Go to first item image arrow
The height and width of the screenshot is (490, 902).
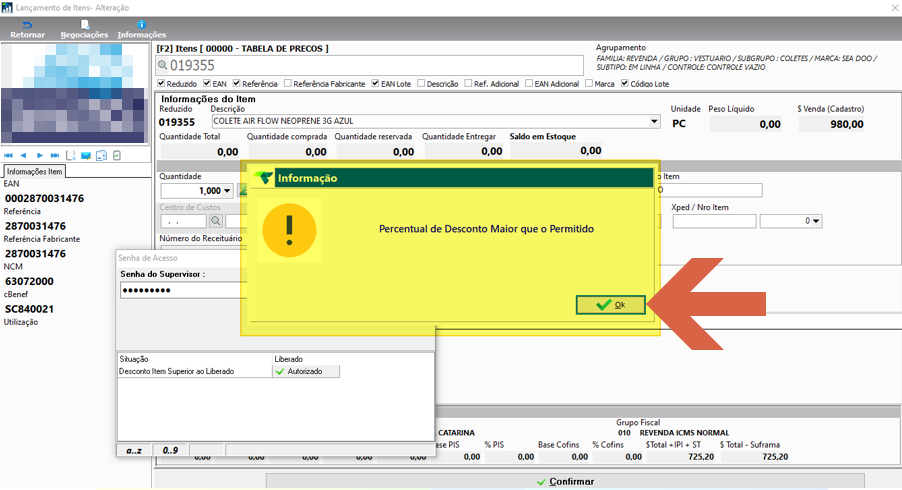[x=8, y=155]
